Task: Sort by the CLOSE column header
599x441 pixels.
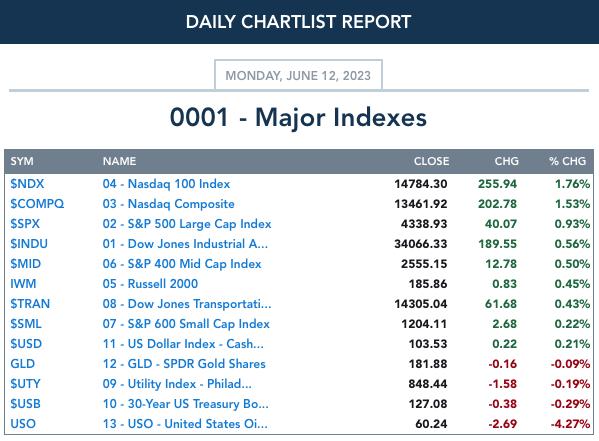Action: 431,161
